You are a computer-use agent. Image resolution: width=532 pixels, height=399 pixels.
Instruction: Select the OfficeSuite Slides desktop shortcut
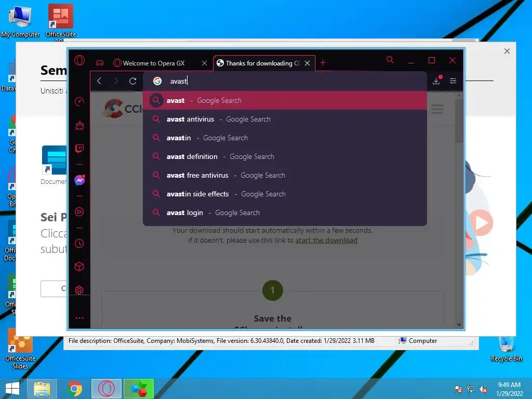(x=20, y=350)
